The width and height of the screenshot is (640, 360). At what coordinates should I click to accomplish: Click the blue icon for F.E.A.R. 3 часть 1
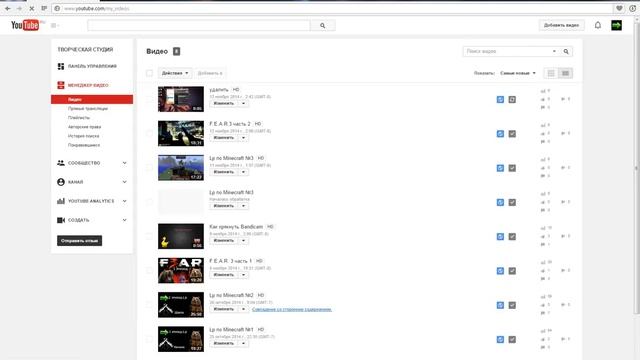click(500, 271)
